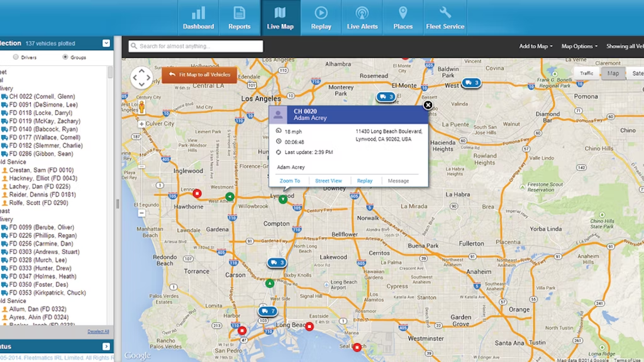644x362 pixels.
Task: Click Replay link in vehicle popup
Action: point(364,180)
